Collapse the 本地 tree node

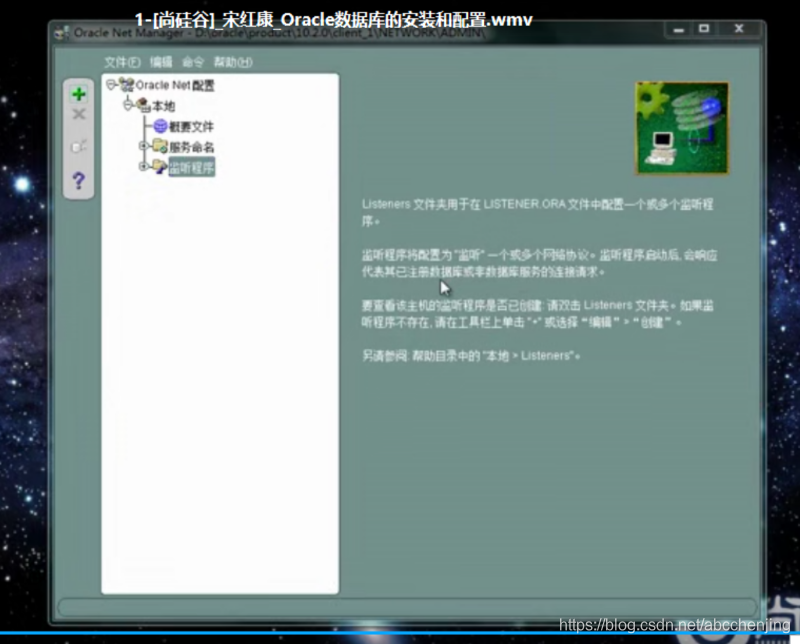click(128, 105)
